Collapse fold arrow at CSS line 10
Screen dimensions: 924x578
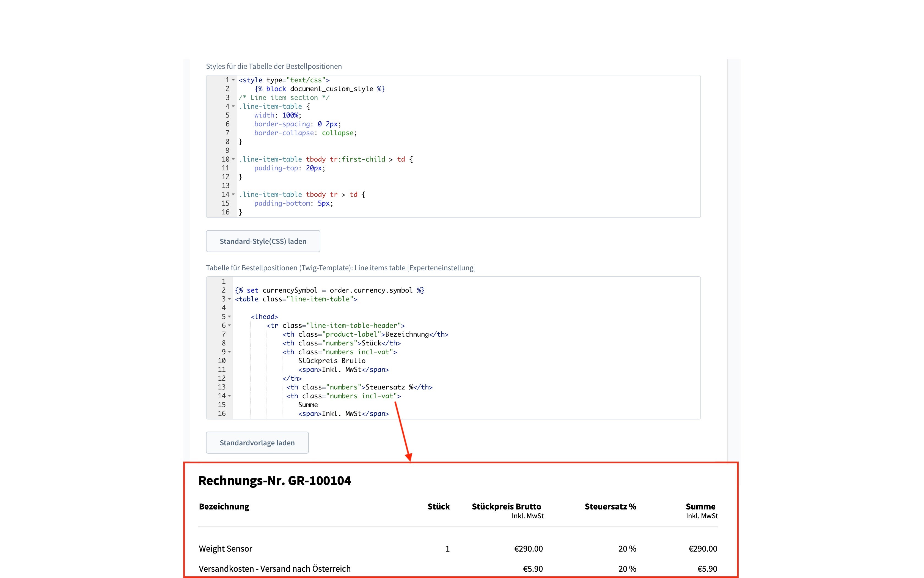pyautogui.click(x=233, y=159)
